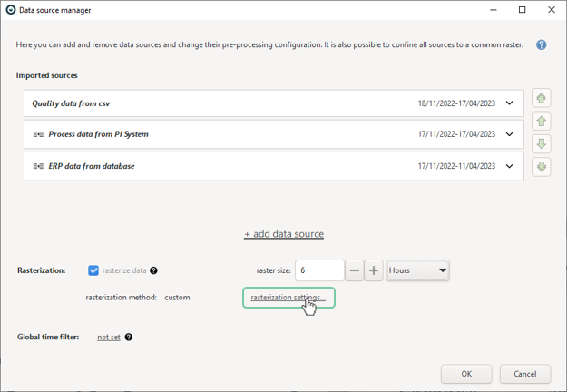Open the Hours raster unit dropdown
The image size is (567, 392).
point(417,270)
